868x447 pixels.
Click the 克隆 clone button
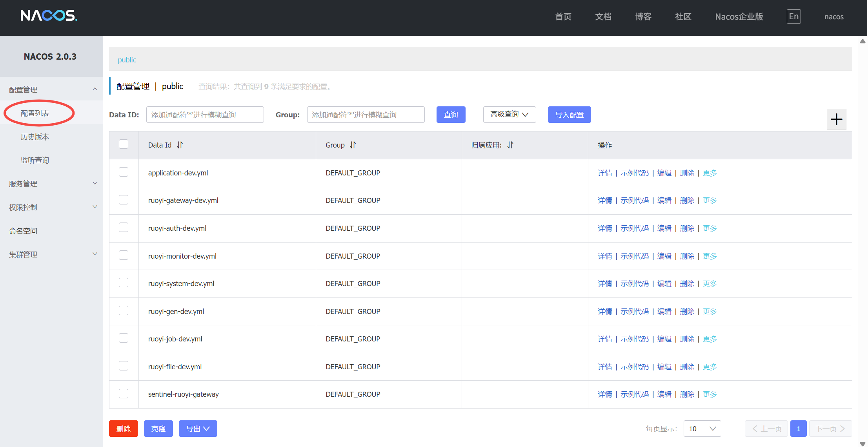coord(158,429)
